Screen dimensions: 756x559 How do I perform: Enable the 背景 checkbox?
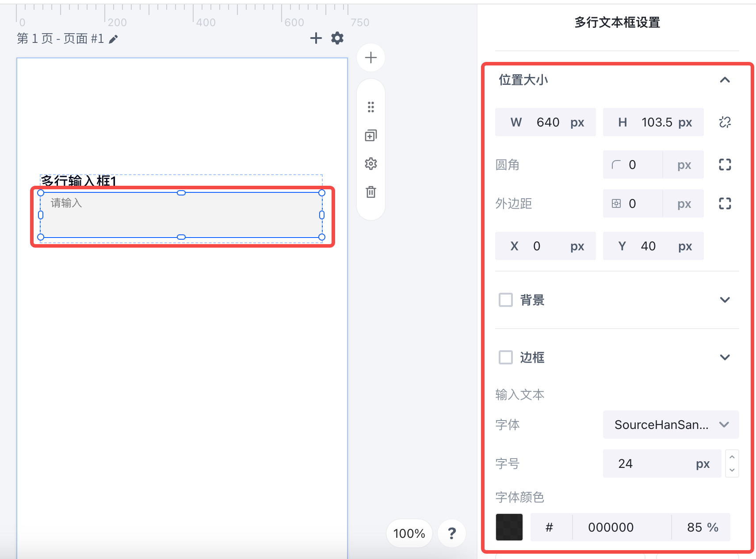tap(506, 300)
